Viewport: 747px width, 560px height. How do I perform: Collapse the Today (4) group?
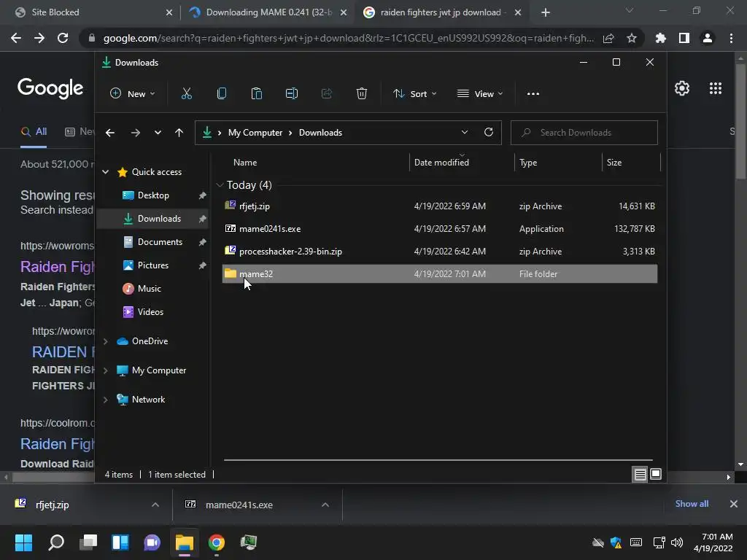coord(220,184)
